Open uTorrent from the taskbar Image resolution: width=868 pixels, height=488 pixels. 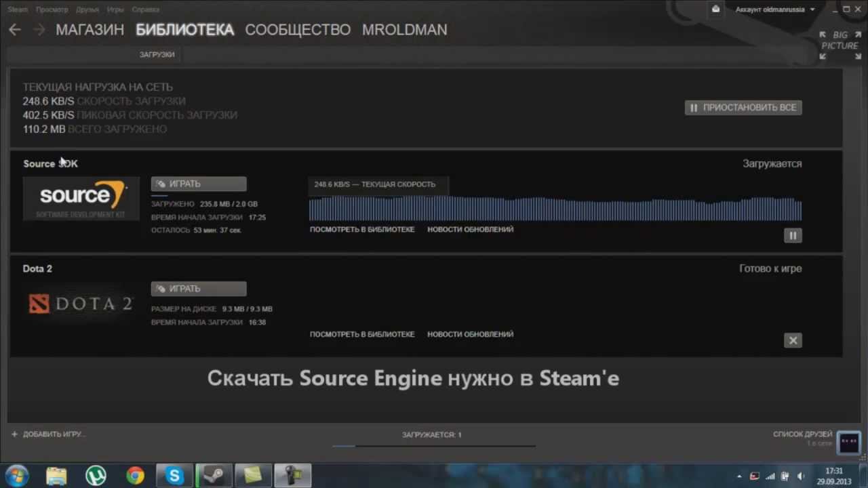coord(96,476)
